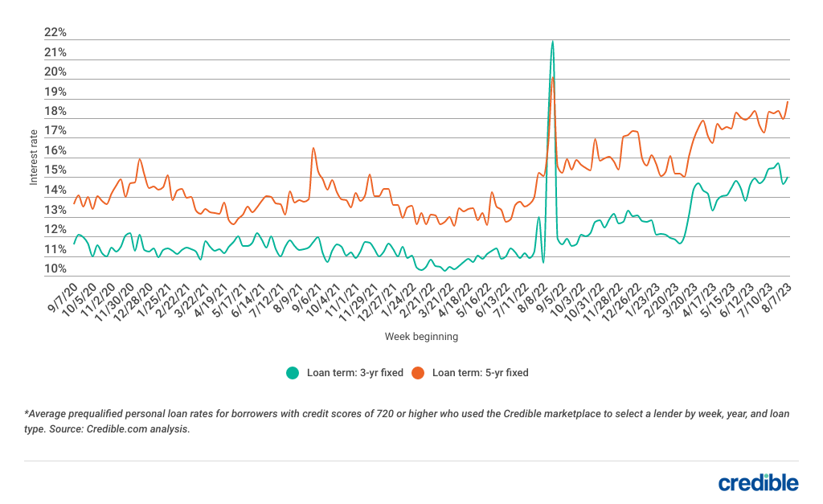The height and width of the screenshot is (504, 823).
Task: Click the orange line's highest spike near 20%
Action: (553, 77)
